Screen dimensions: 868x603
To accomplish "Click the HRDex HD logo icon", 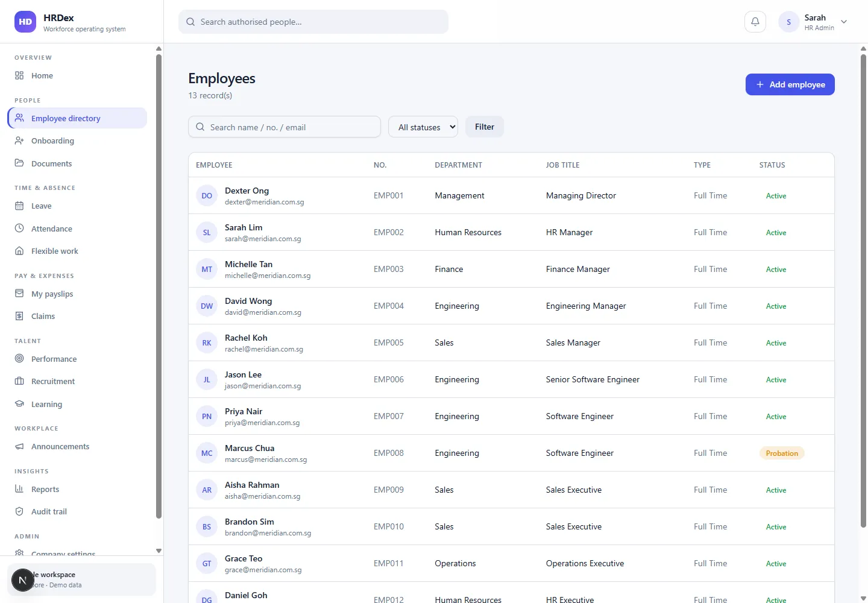I will coord(25,22).
